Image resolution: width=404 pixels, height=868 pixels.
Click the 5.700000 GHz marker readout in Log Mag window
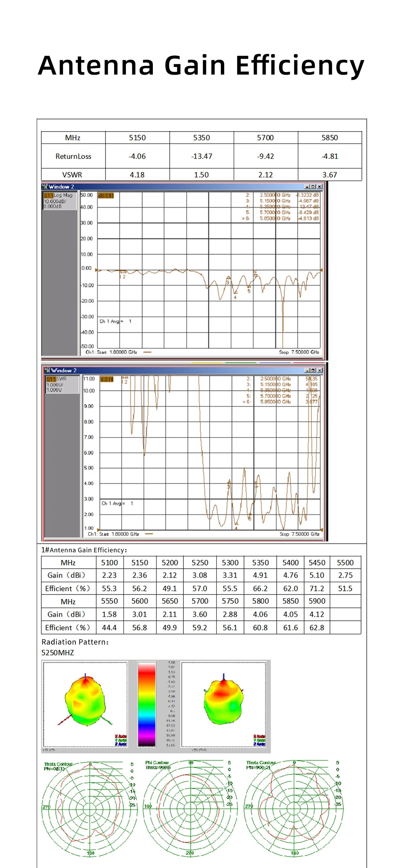pos(275,212)
